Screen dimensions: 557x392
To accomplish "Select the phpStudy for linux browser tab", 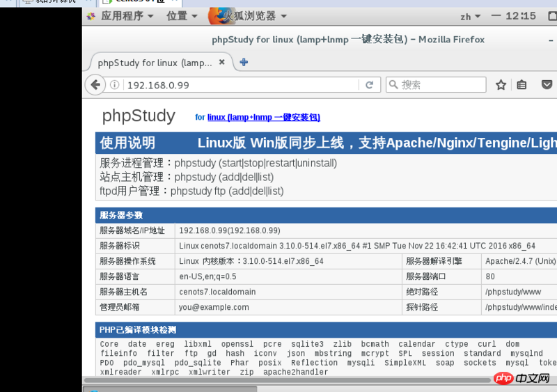I will pos(161,63).
